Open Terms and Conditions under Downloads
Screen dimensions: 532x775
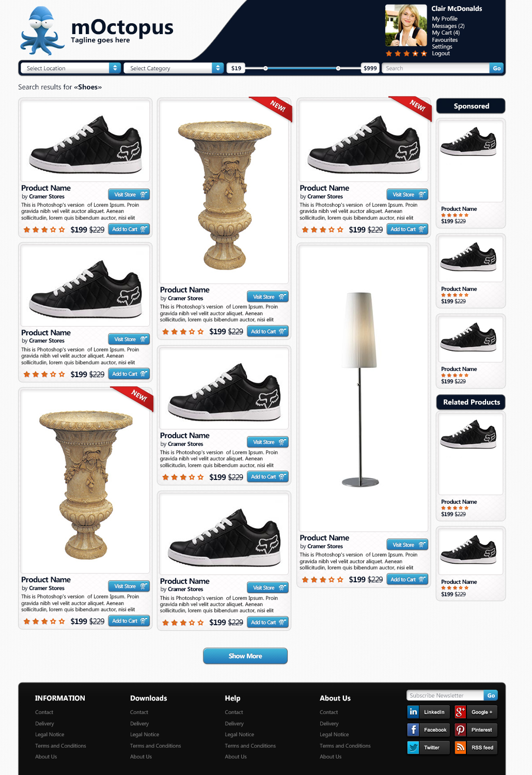[x=155, y=746]
